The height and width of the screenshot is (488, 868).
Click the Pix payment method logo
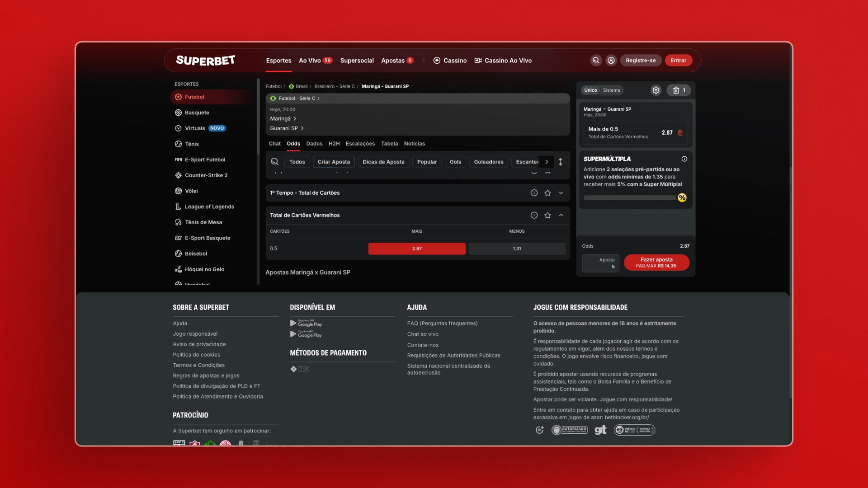[300, 369]
